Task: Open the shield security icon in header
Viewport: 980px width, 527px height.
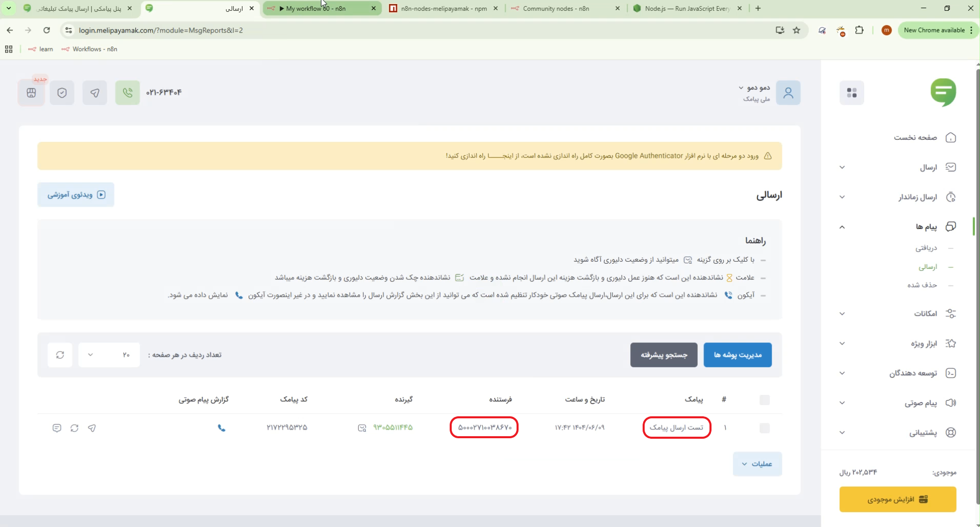Action: (x=62, y=93)
